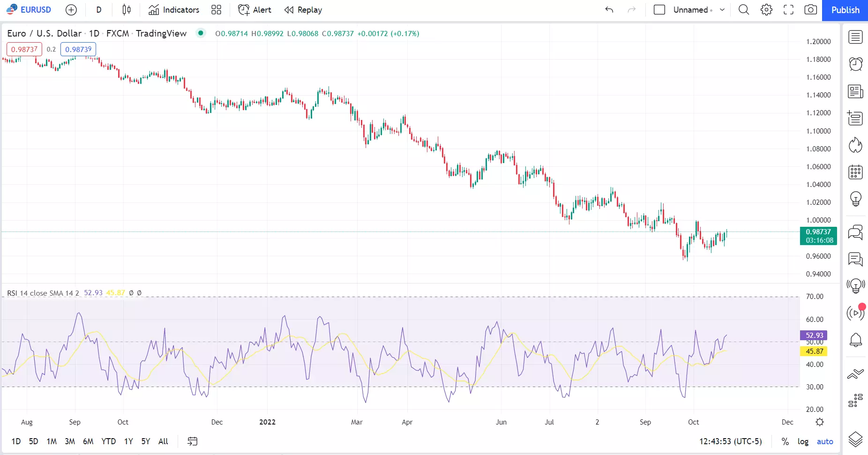The image size is (868, 455).
Task: Open Public Chats speech bubbles icon
Action: [x=855, y=232]
